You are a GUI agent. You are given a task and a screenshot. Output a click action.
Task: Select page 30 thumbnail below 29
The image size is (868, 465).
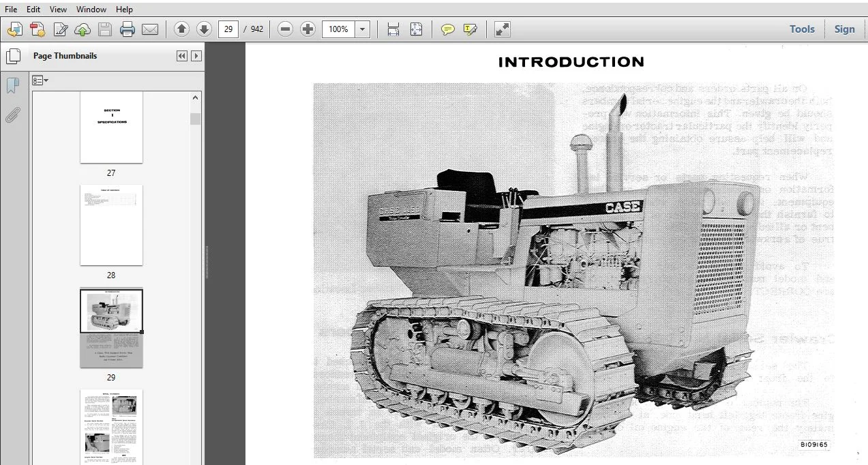click(x=111, y=427)
